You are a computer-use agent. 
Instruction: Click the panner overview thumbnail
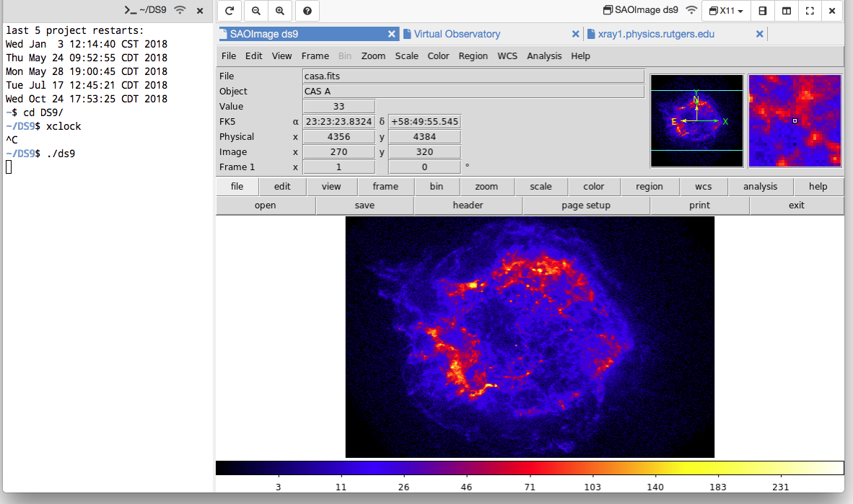tap(697, 121)
